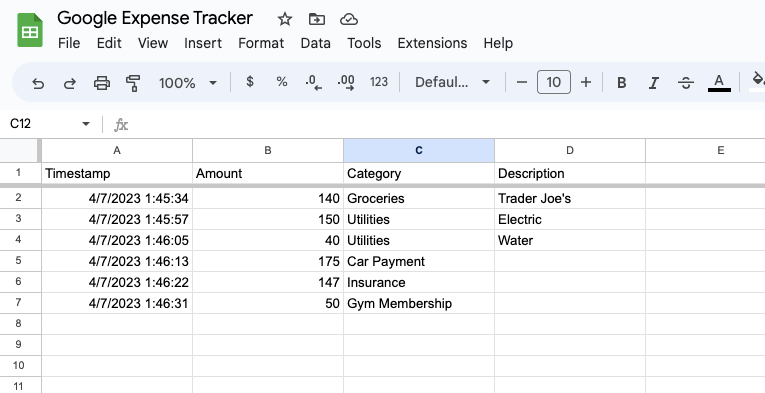The width and height of the screenshot is (765, 393).
Task: Select the Insurance cell
Action: click(419, 282)
